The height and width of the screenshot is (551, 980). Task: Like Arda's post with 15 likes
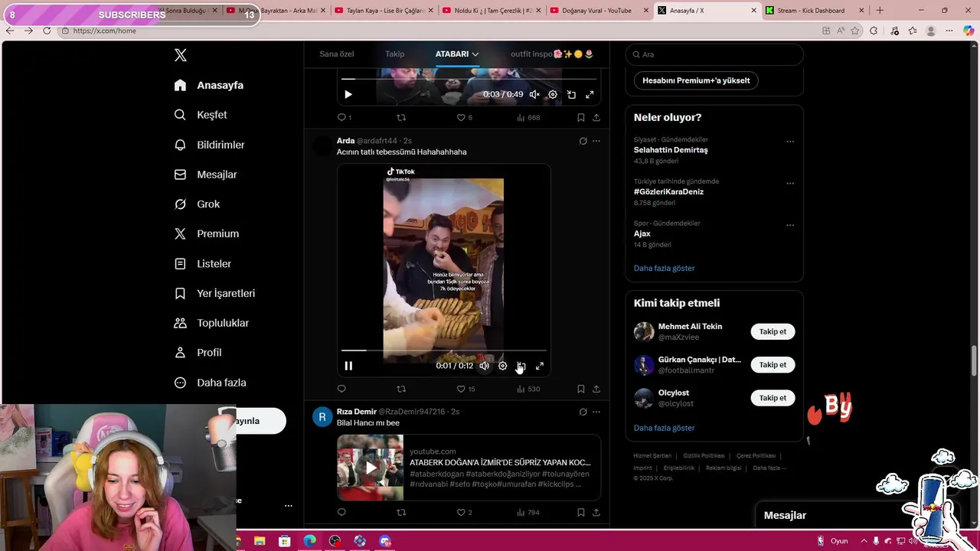465,389
